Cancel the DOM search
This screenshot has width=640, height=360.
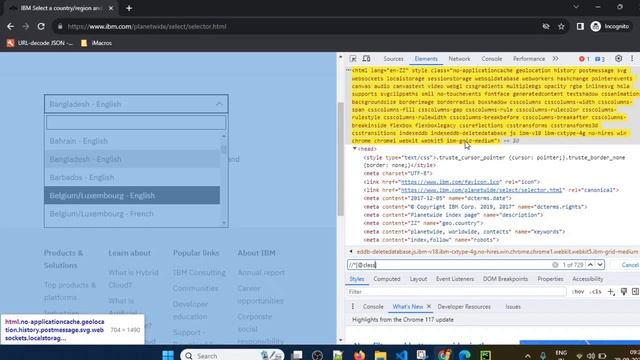pos(630,265)
